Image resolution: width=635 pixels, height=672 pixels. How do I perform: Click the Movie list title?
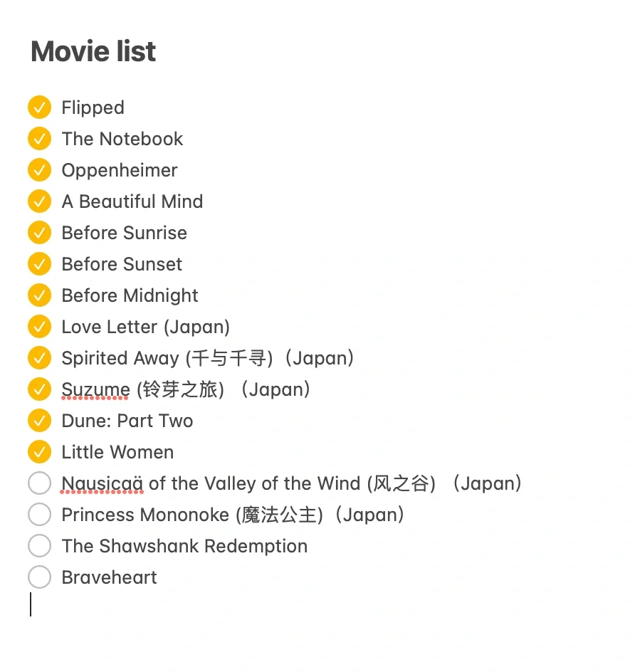[x=93, y=51]
